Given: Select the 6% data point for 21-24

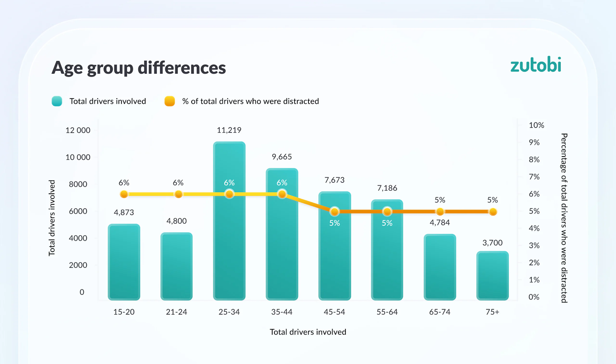Looking at the screenshot, I should 178,194.
